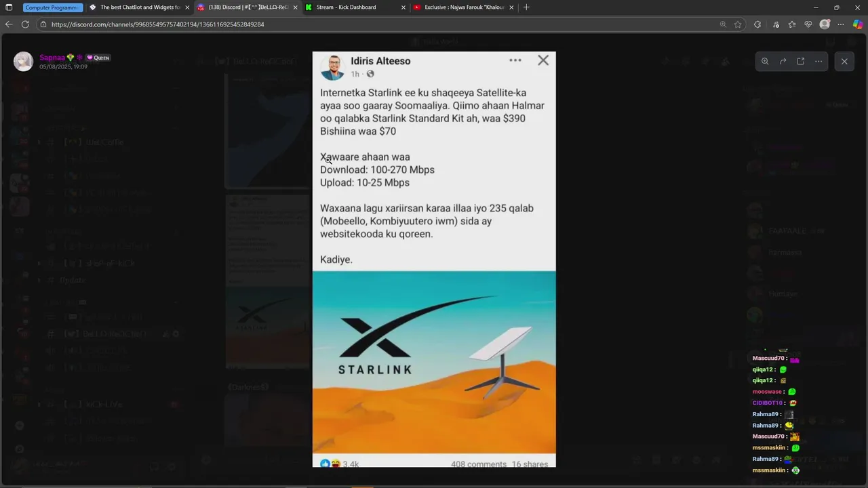Switch to the Exclusive : Najwa Farouk tab

click(x=464, y=7)
